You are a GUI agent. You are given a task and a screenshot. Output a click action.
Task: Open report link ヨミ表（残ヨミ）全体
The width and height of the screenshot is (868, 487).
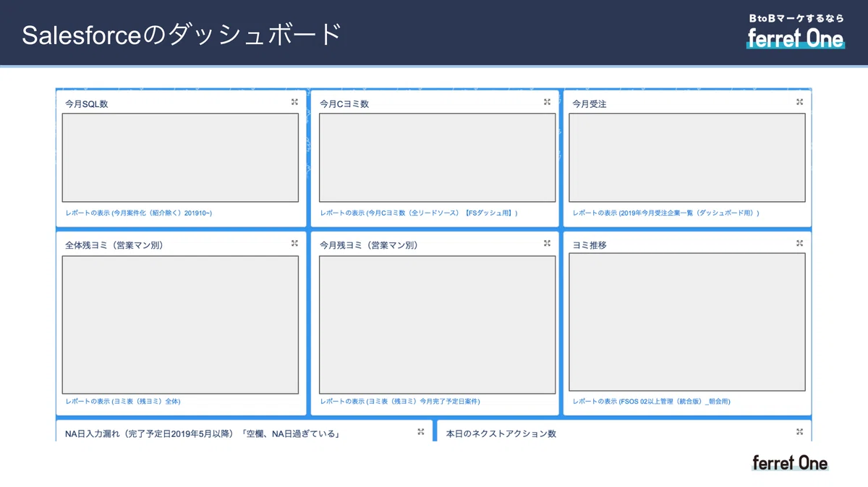122,401
